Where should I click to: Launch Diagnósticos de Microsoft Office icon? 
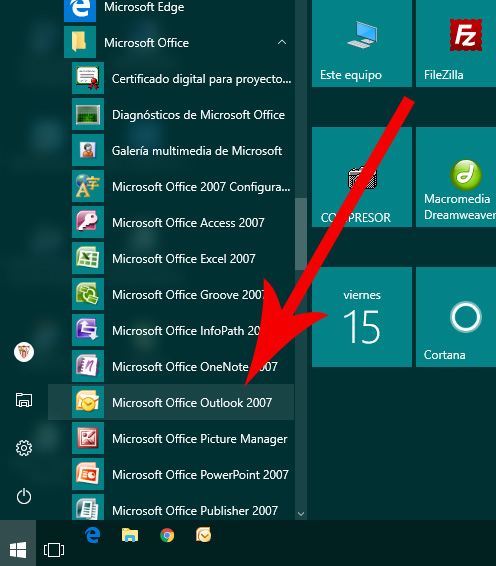tap(88, 114)
